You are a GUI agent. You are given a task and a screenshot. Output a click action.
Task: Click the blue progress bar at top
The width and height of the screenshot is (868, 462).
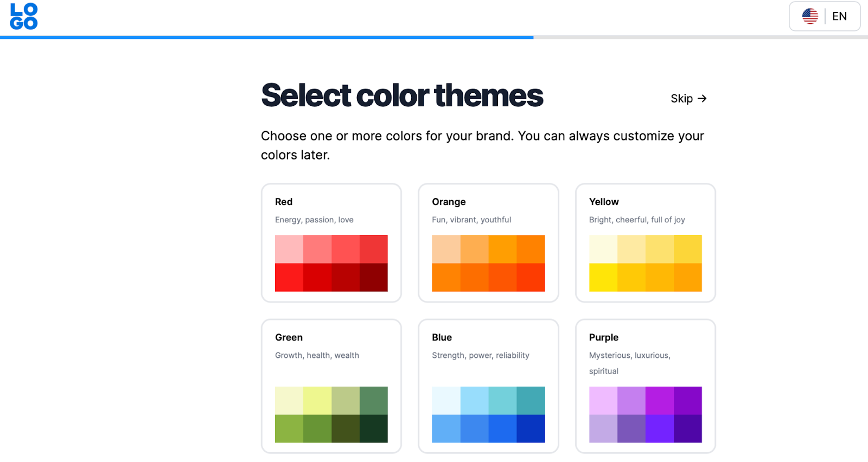coord(266,37)
